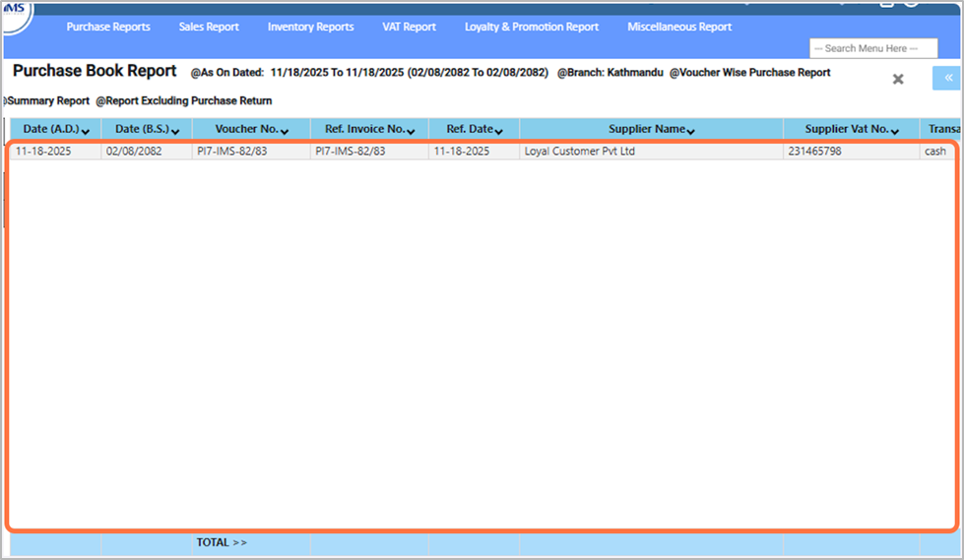The width and height of the screenshot is (964, 560).
Task: Expand the Ref. Date column filter arrow
Action: pyautogui.click(x=499, y=131)
